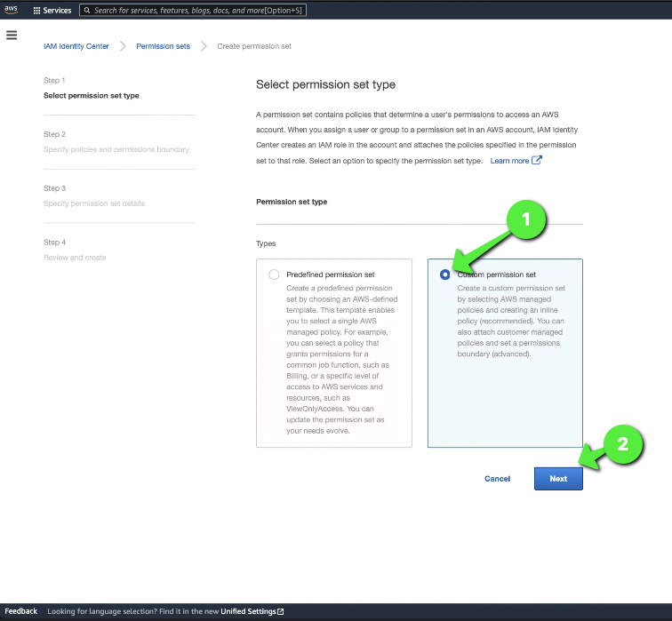Click Step 1 Select permission set type
The height and width of the screenshot is (621, 672).
pyautogui.click(x=92, y=88)
